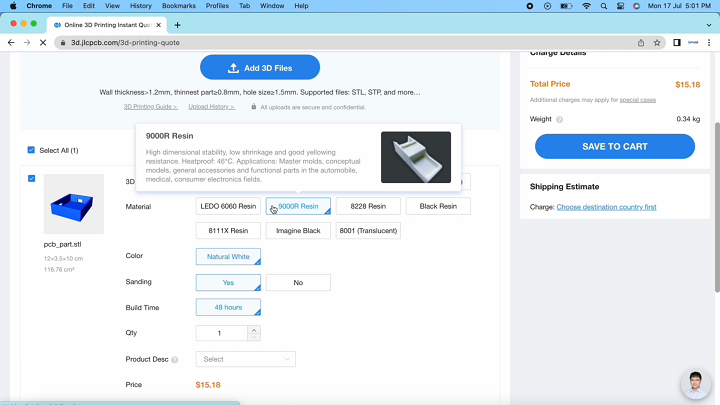
Task: Open the Window menu
Action: coord(272,6)
